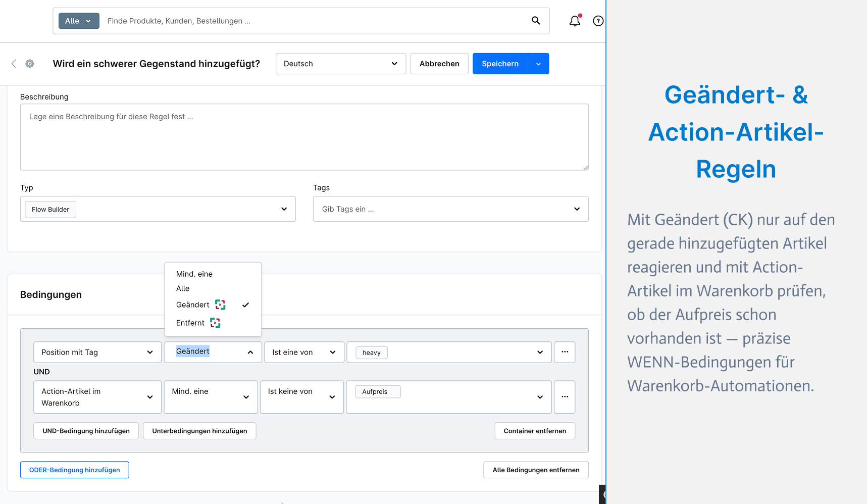Go back with the left chevron
The image size is (867, 504).
[14, 64]
